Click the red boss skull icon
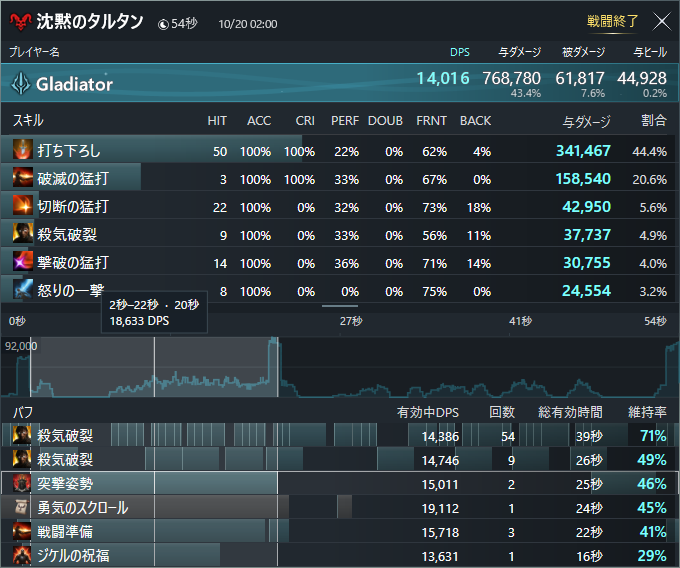The image size is (680, 568). 20,22
